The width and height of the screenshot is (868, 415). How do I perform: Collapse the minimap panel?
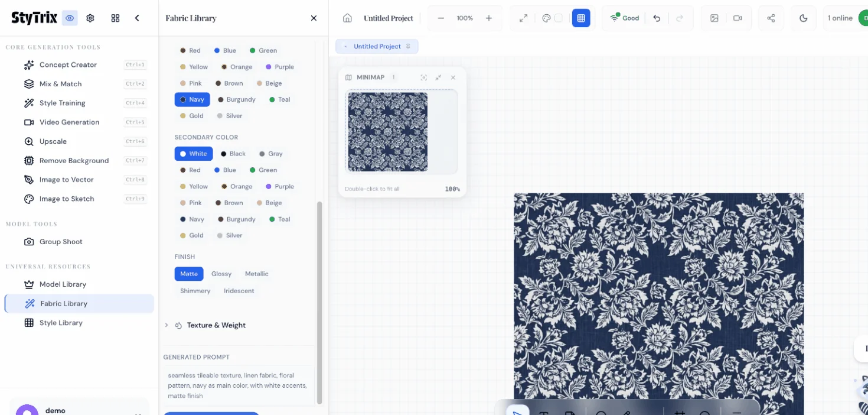[438, 77]
